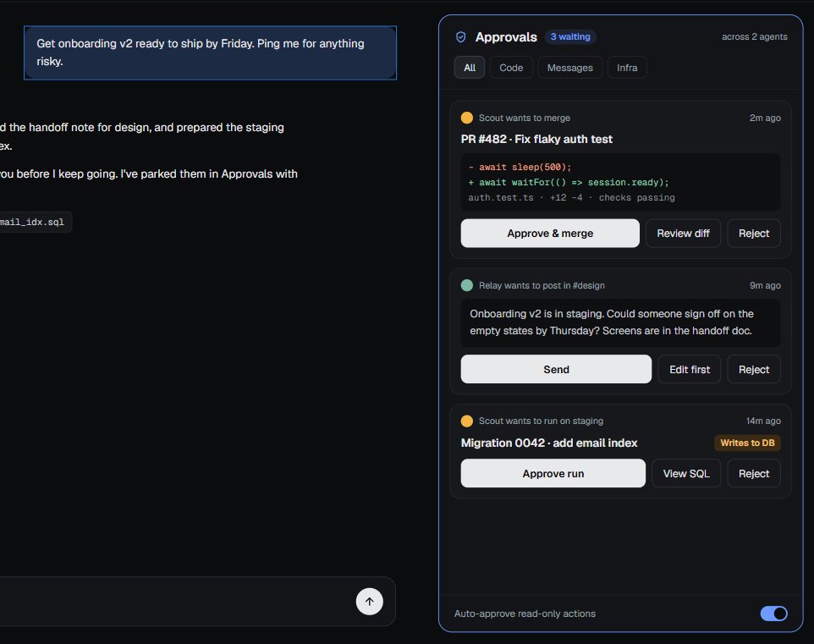Click the '3 waiting' badge

tap(570, 37)
